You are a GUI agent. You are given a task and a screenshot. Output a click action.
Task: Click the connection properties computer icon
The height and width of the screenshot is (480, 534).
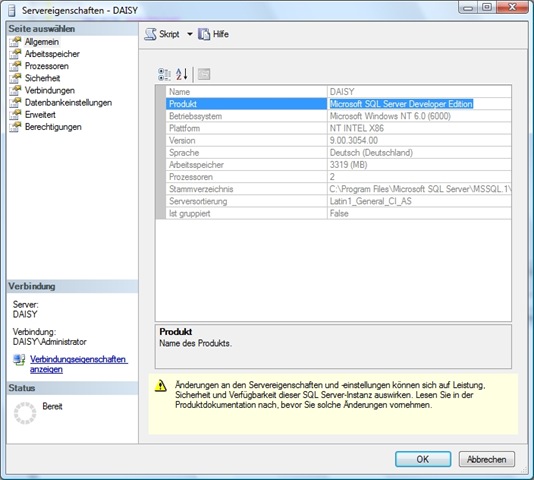point(19,359)
